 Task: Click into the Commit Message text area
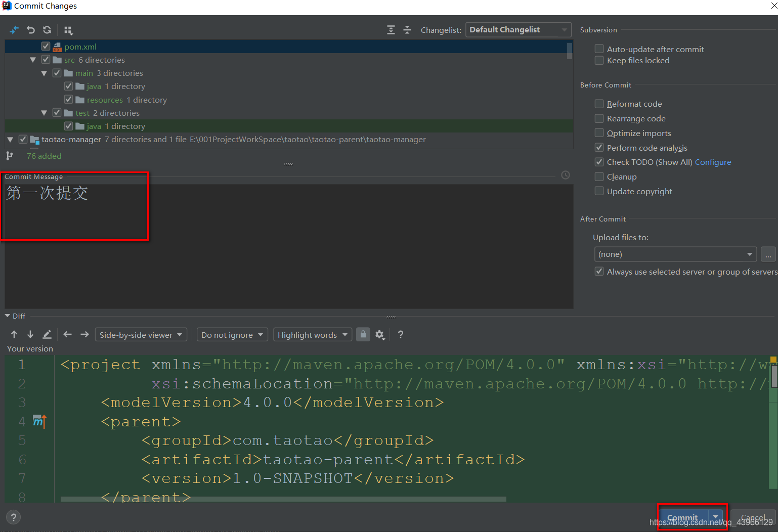pos(289,246)
